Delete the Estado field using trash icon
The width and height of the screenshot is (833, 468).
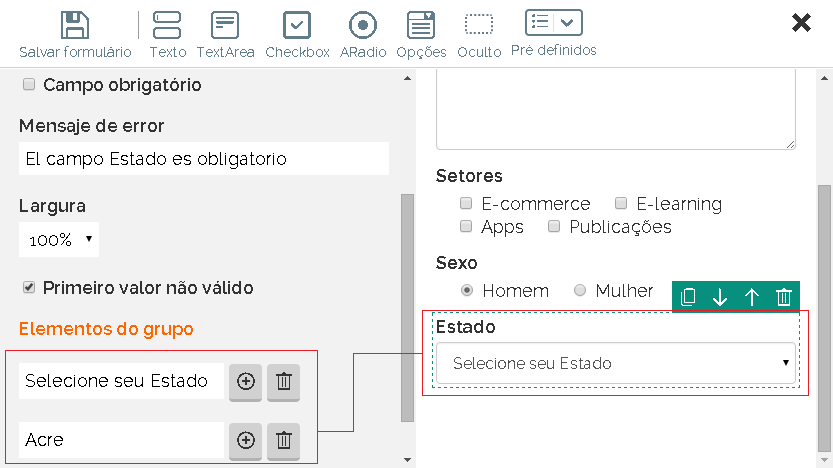click(784, 296)
